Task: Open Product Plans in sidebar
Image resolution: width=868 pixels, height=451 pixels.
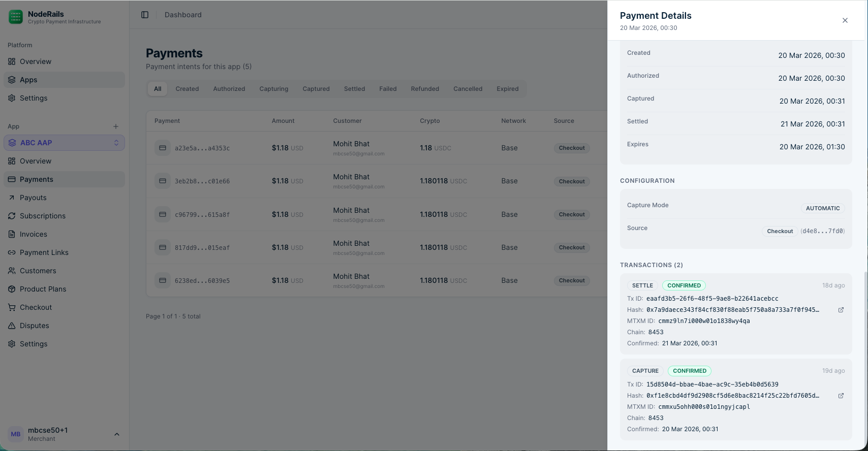Action: 43,289
